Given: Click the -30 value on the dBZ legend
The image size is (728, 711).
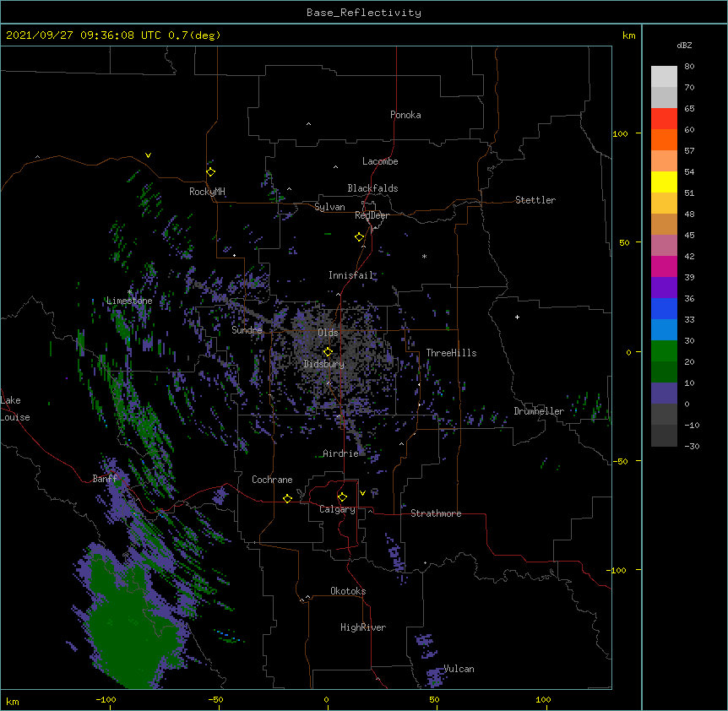Looking at the screenshot, I should click(692, 446).
